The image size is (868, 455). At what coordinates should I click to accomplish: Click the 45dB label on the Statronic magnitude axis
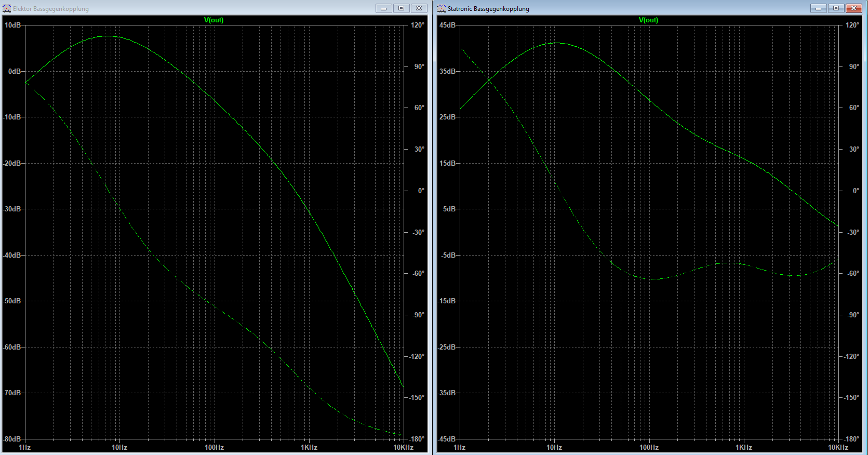pyautogui.click(x=447, y=25)
